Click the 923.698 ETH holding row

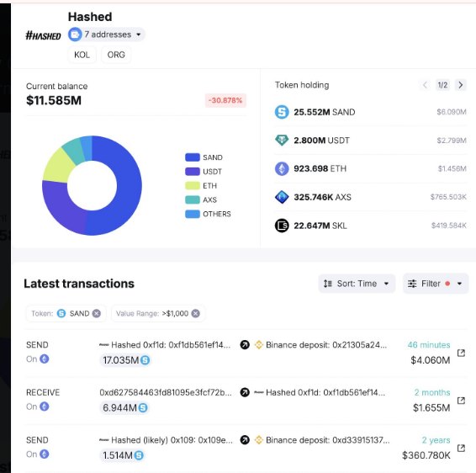pyautogui.click(x=370, y=168)
